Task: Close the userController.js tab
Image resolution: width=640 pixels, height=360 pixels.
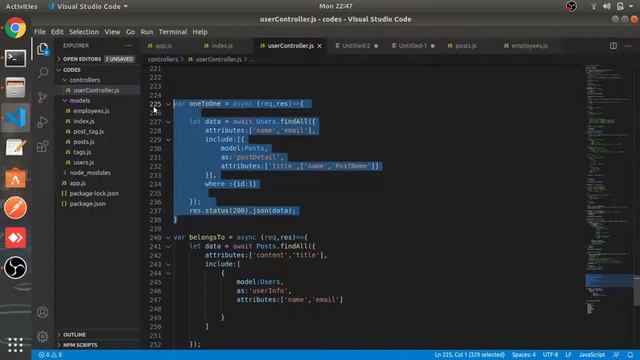Action: click(320, 46)
